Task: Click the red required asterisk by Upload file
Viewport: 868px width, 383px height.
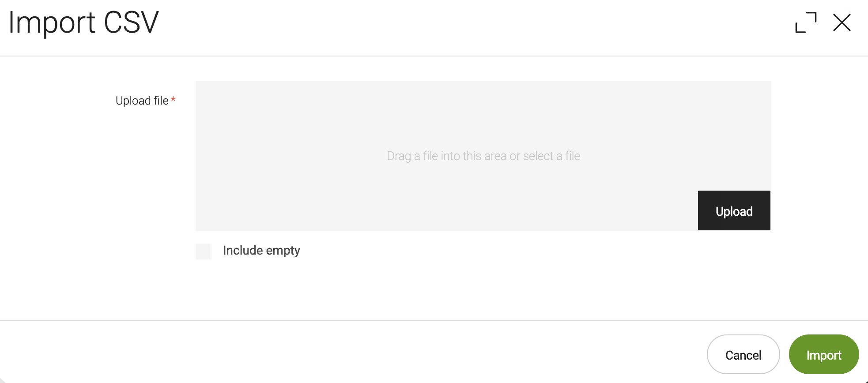Action: pyautogui.click(x=174, y=100)
